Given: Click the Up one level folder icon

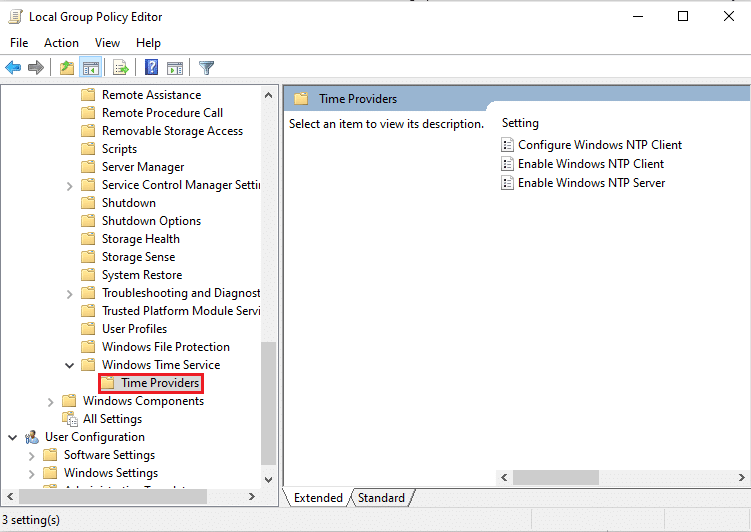Looking at the screenshot, I should 66,68.
